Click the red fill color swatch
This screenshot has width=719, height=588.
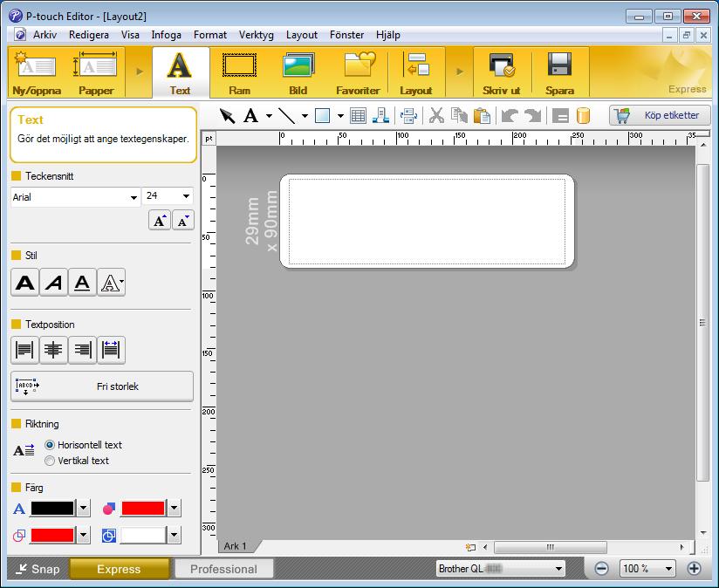click(x=143, y=509)
